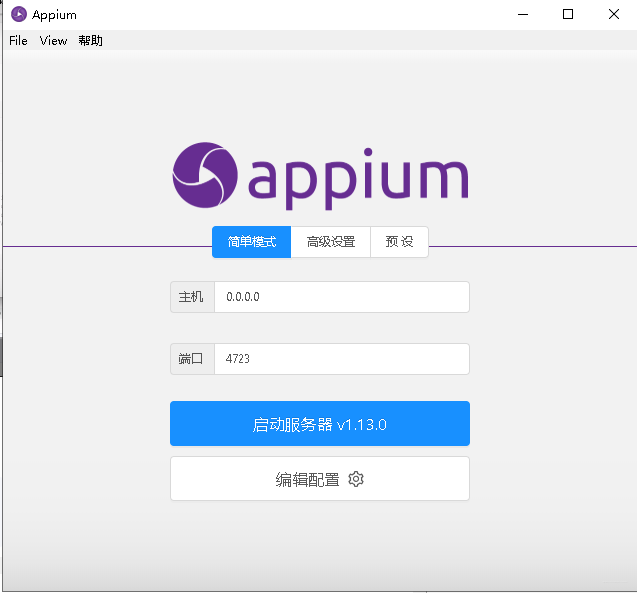Open the 帮助 help menu
Screen dimensions: 637x593
tap(90, 41)
